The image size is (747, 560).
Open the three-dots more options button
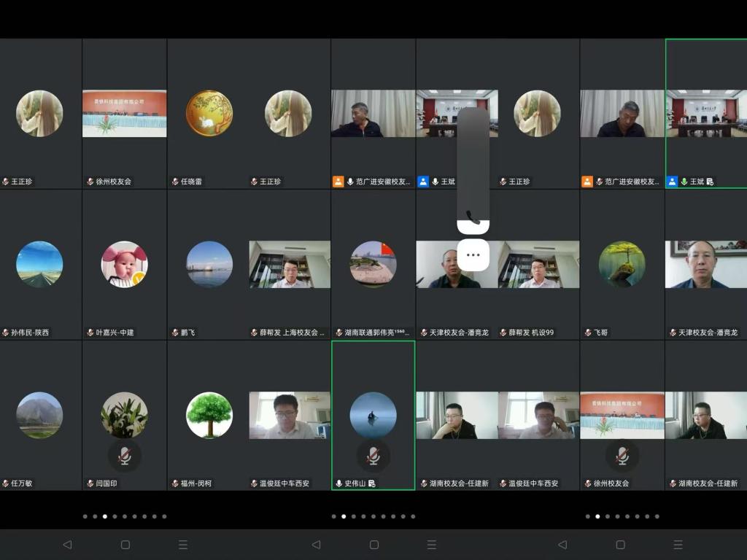(473, 254)
